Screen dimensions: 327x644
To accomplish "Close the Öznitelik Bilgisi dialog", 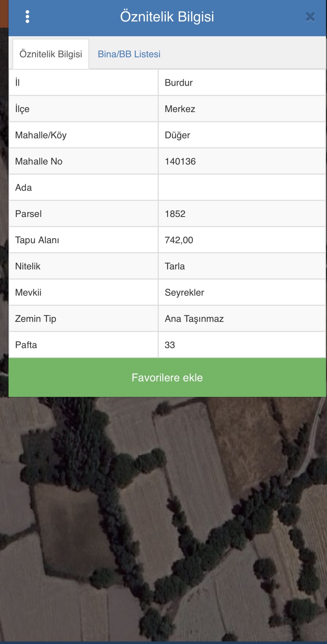I will tap(310, 17).
